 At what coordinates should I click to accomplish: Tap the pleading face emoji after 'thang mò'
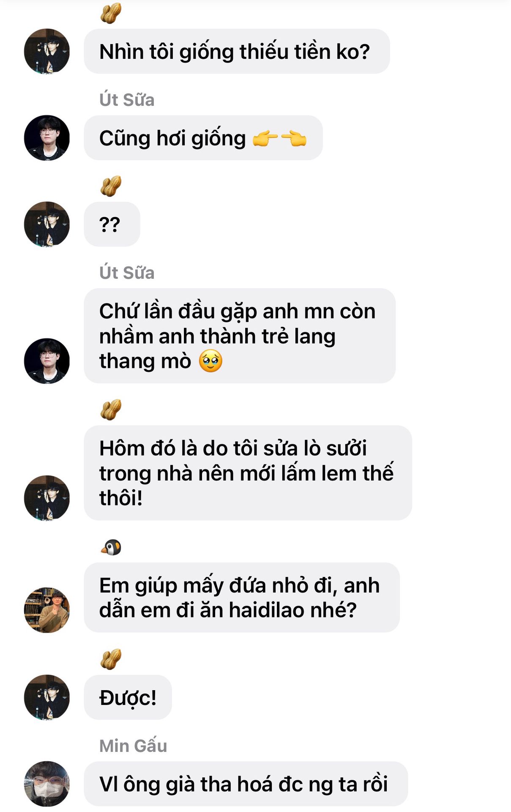[210, 361]
